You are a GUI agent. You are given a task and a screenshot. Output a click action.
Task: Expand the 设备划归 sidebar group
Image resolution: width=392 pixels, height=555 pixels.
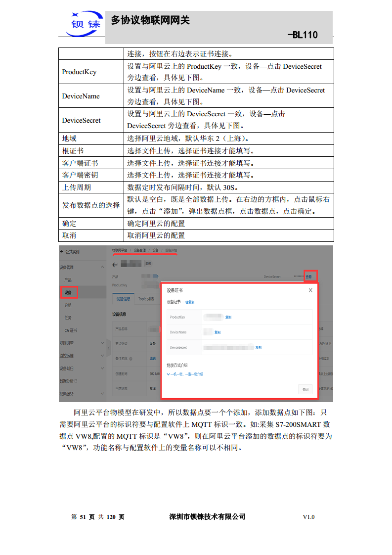click(102, 369)
